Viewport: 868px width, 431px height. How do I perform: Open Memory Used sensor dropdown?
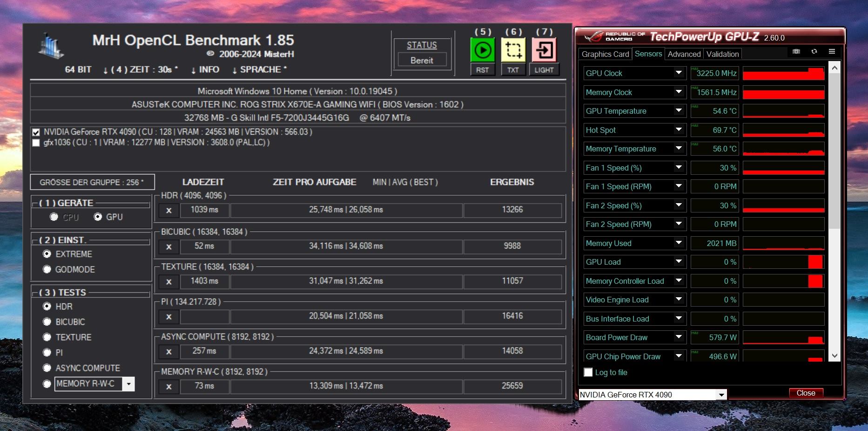679,243
